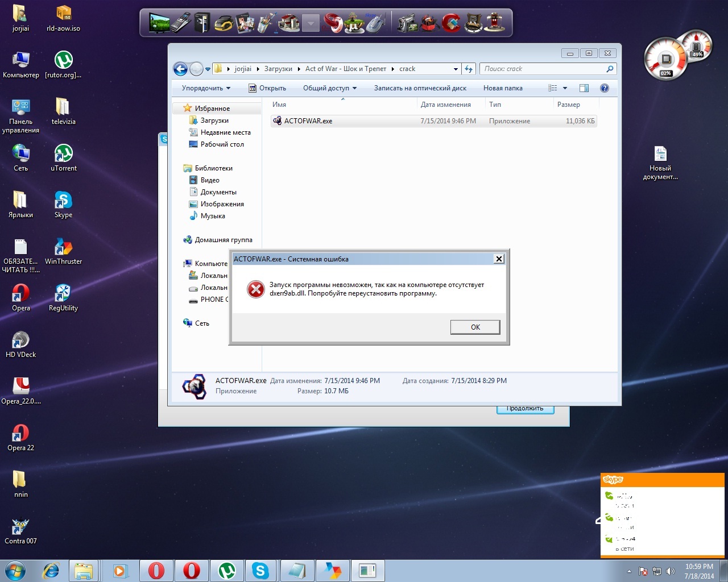
Task: Open Explorer help question mark icon
Action: click(x=604, y=88)
